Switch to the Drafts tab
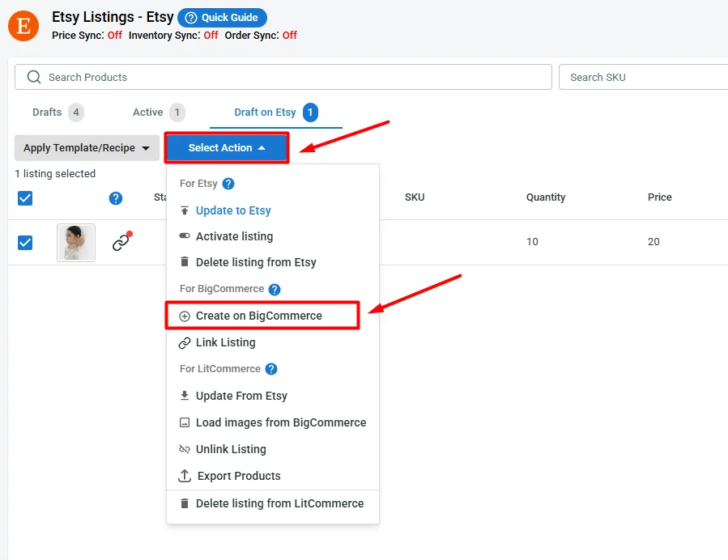This screenshot has height=560, width=728. pyautogui.click(x=46, y=112)
